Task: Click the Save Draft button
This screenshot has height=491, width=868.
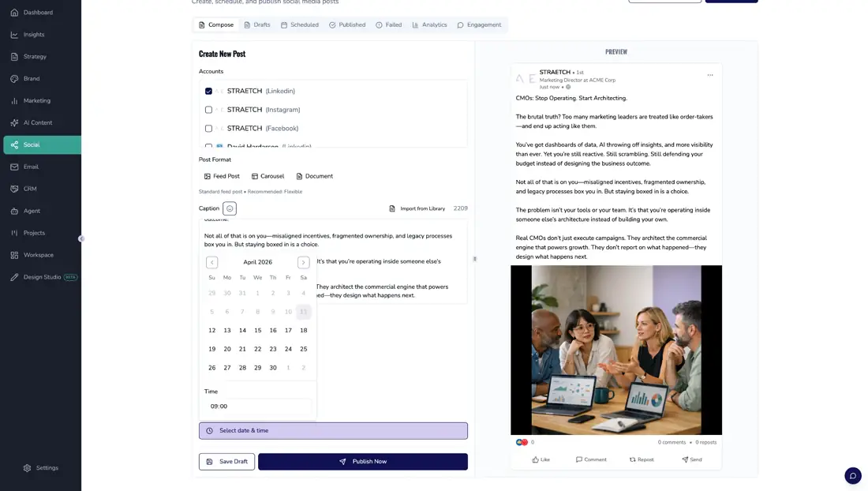Action: [x=227, y=462]
